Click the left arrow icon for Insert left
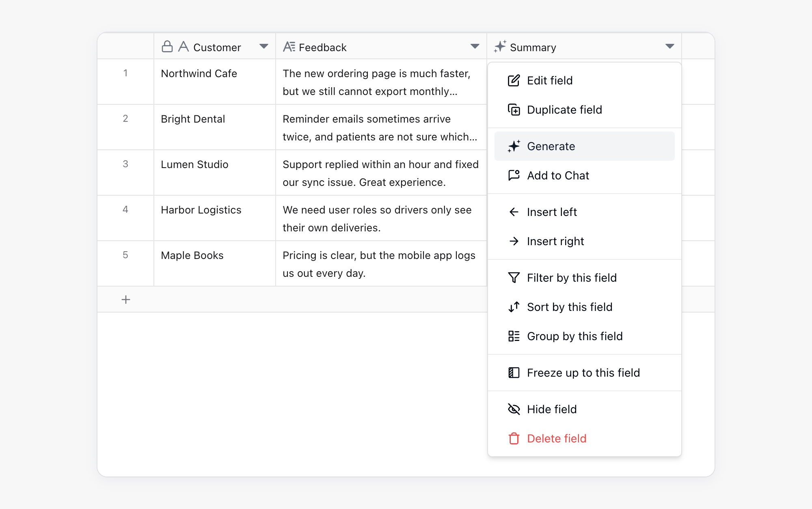 click(x=514, y=212)
